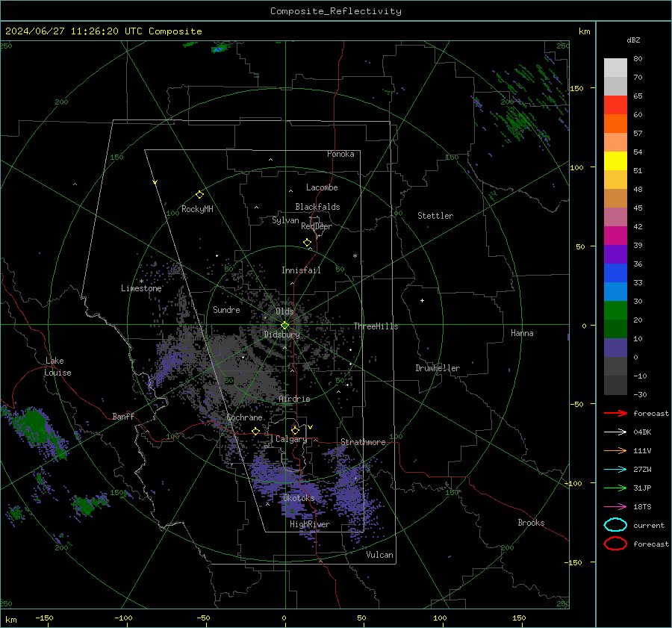Click the Okotoks city label
This screenshot has height=628, width=672.
(299, 498)
